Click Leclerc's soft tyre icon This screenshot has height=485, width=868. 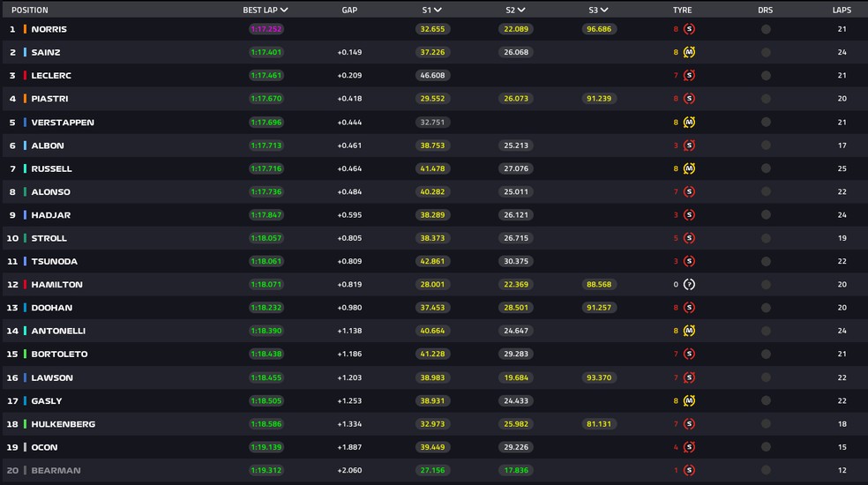click(x=689, y=75)
